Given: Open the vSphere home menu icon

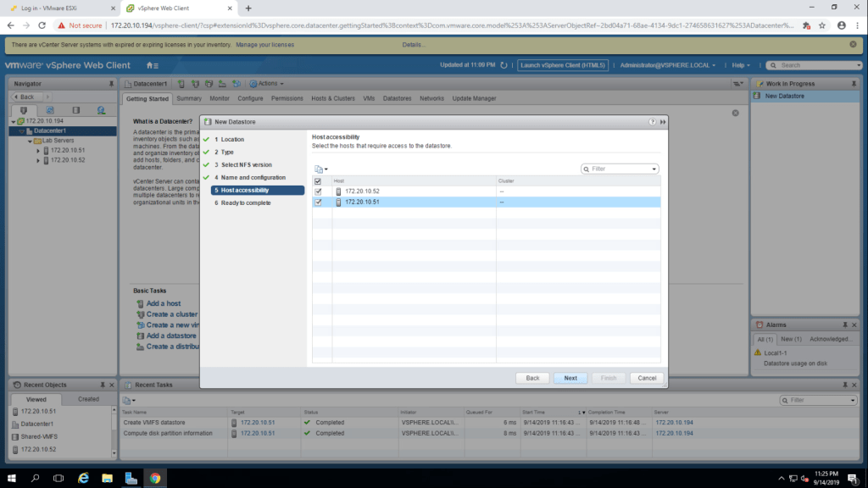Looking at the screenshot, I should (152, 65).
